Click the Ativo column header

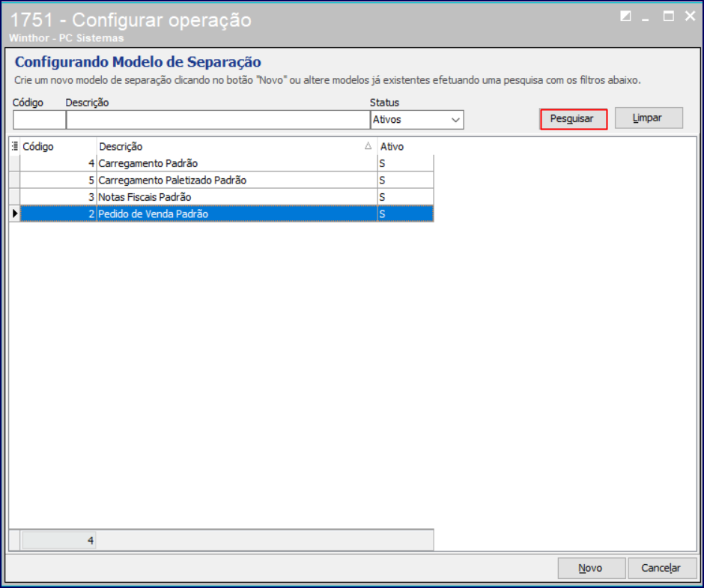click(x=405, y=147)
